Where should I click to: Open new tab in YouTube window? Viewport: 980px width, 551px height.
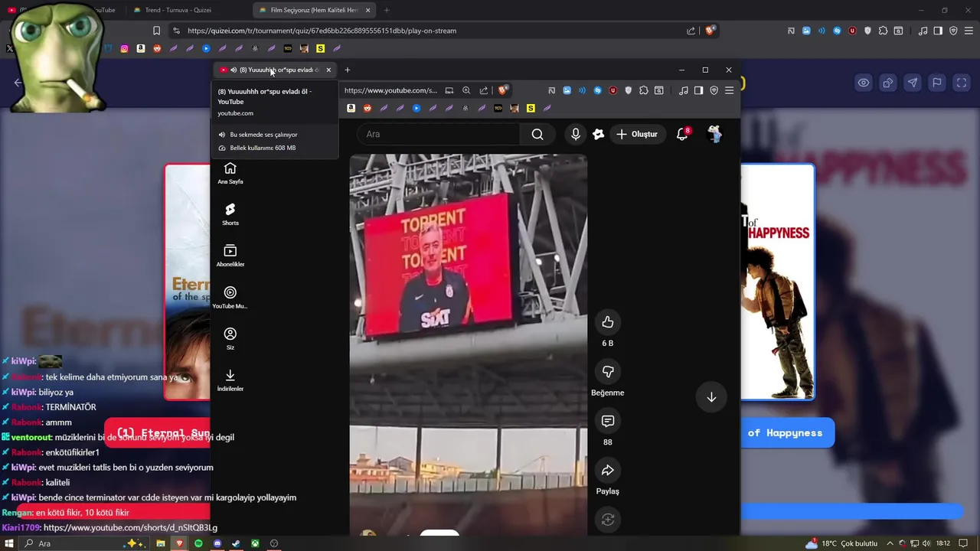tap(347, 70)
